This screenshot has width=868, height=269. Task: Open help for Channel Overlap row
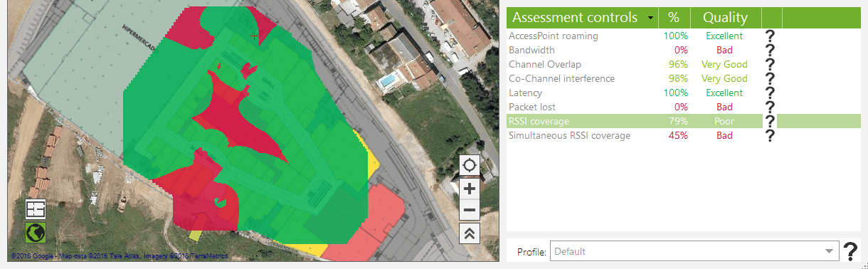tap(769, 65)
